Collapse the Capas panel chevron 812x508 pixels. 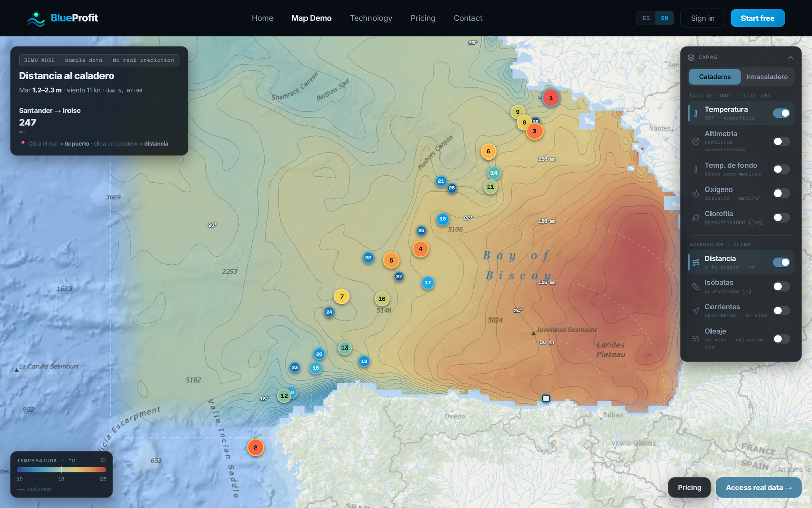[x=790, y=57]
